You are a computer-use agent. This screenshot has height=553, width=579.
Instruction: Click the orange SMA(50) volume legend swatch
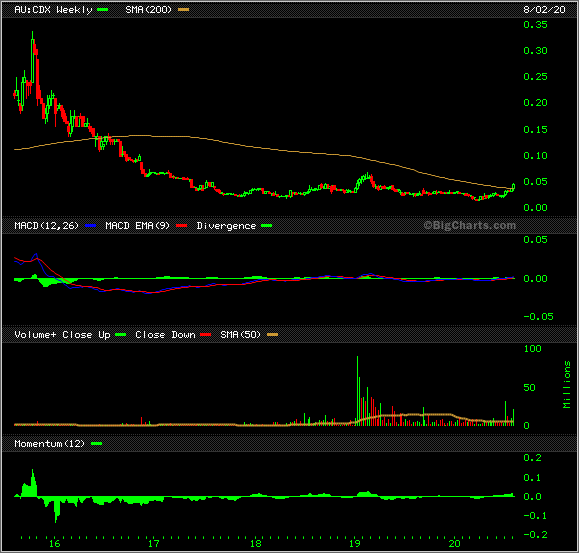point(273,335)
